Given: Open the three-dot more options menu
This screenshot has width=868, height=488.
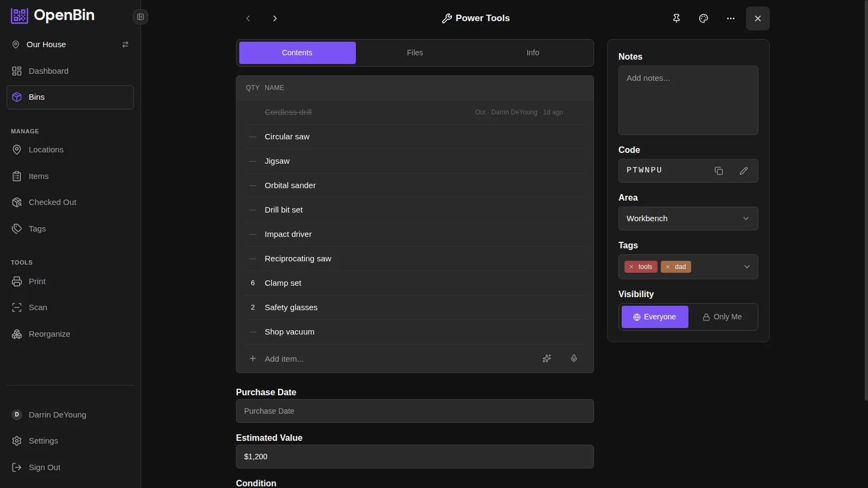Looking at the screenshot, I should pos(731,18).
